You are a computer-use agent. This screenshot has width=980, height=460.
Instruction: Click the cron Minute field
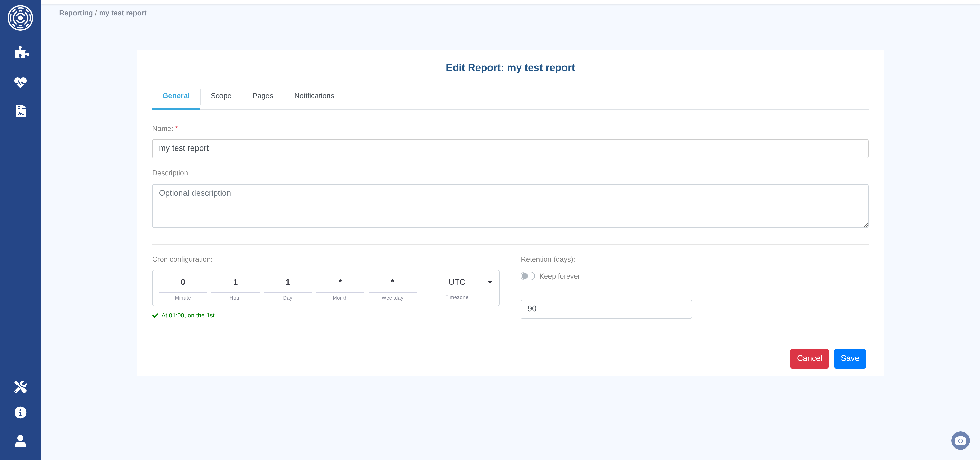coord(183,282)
